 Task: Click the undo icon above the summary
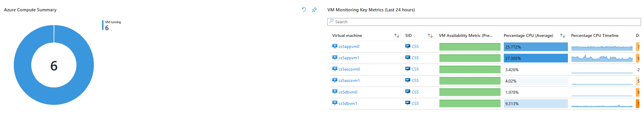tap(304, 10)
